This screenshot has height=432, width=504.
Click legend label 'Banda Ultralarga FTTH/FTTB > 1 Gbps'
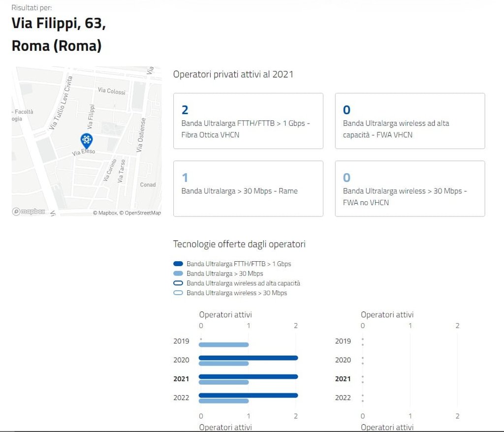239,264
